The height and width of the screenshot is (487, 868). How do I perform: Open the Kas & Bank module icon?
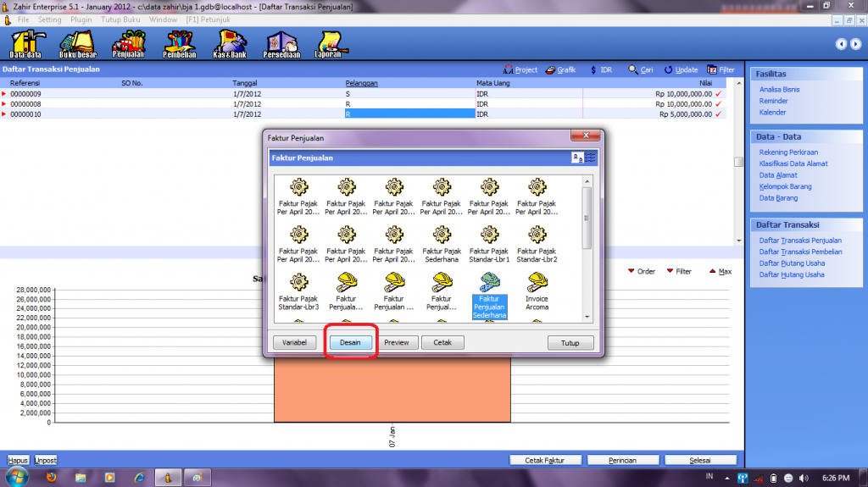pos(230,44)
